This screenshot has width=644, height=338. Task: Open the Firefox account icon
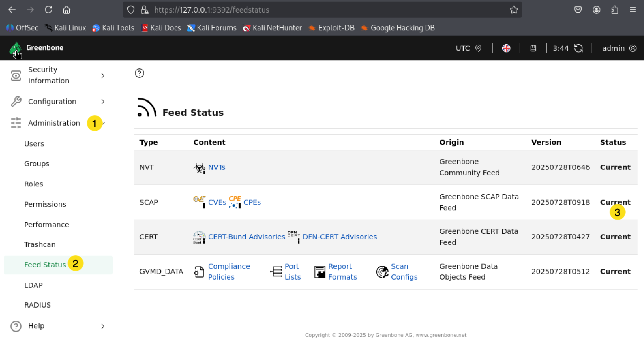coord(596,10)
